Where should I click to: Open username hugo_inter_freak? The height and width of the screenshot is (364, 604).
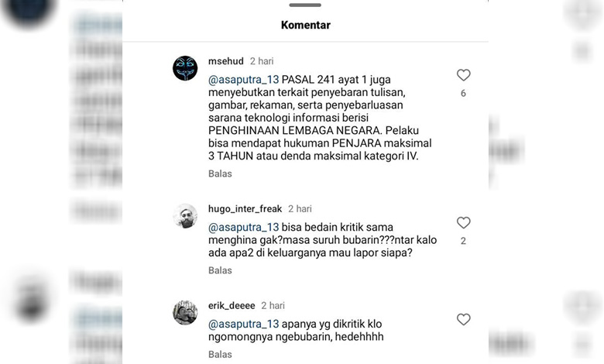[245, 209]
